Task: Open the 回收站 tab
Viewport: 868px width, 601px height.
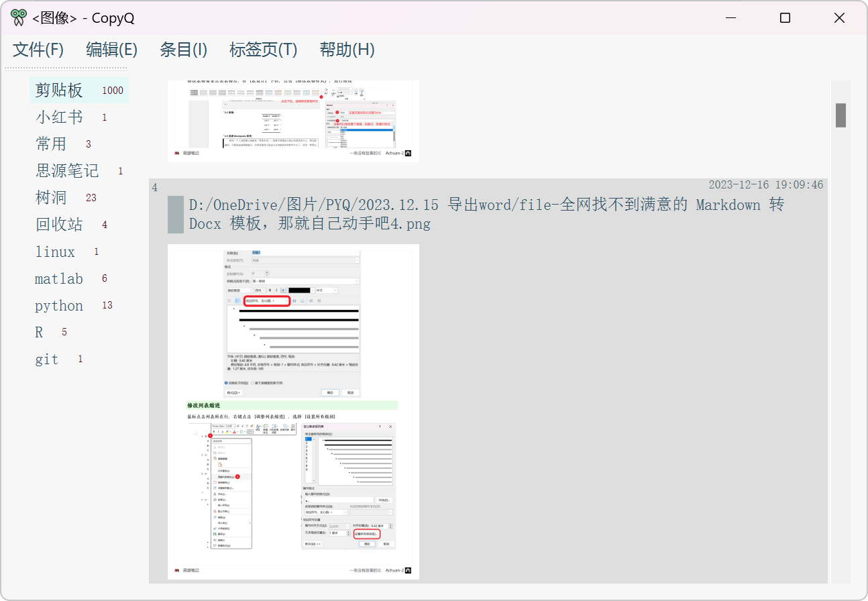Action: tap(58, 224)
